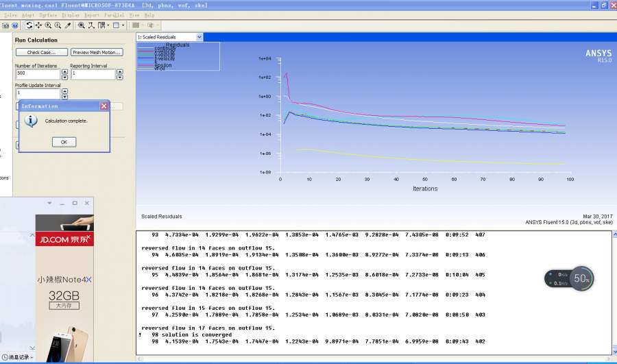This screenshot has width=617, height=364.
Task: Decrease Reporting Interval with down arrow
Action: tap(119, 77)
